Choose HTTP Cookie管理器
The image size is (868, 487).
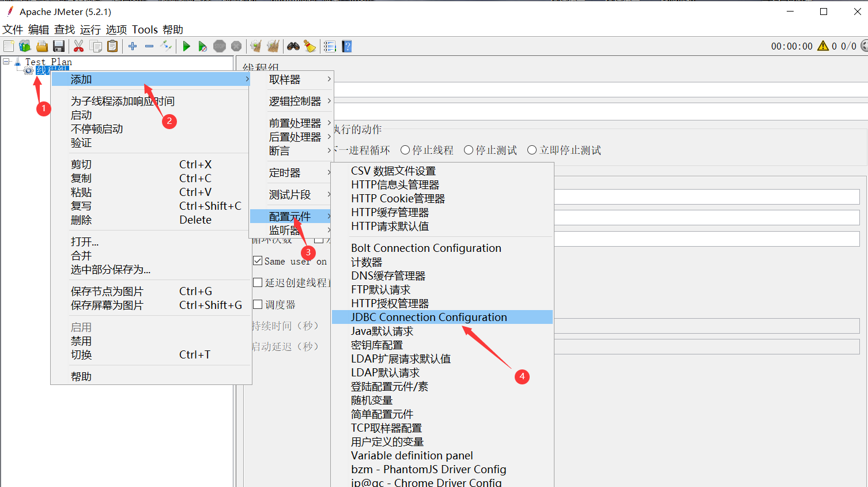(x=442, y=198)
